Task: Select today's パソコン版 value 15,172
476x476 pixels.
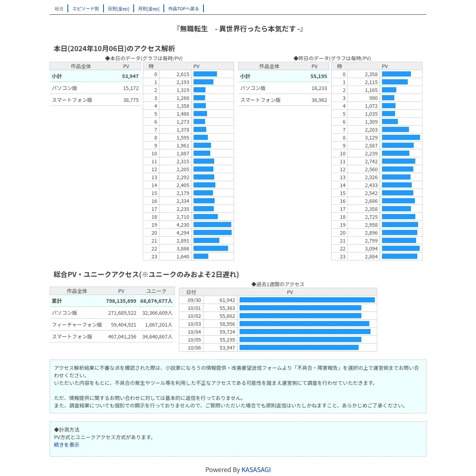Action: (131, 88)
